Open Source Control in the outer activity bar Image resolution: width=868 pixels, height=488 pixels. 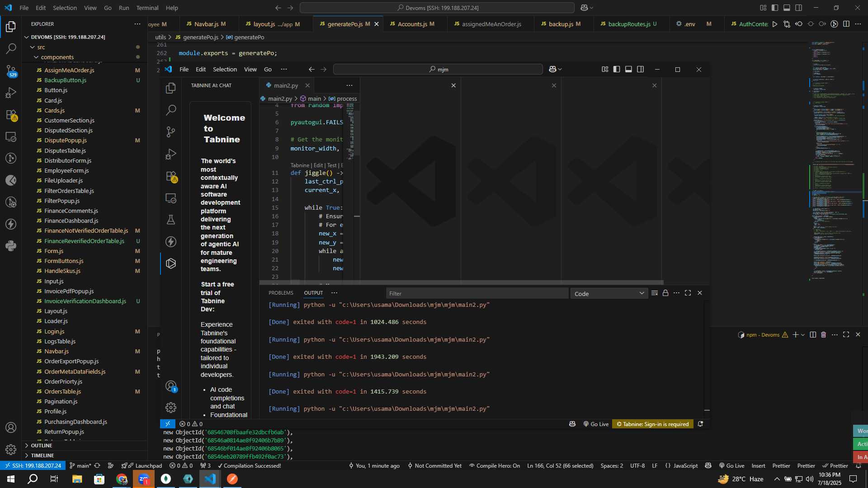tap(11, 71)
